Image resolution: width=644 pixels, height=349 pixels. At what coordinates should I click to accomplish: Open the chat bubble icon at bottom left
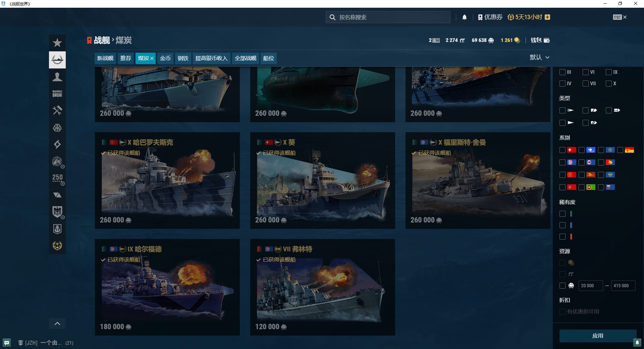(7, 343)
